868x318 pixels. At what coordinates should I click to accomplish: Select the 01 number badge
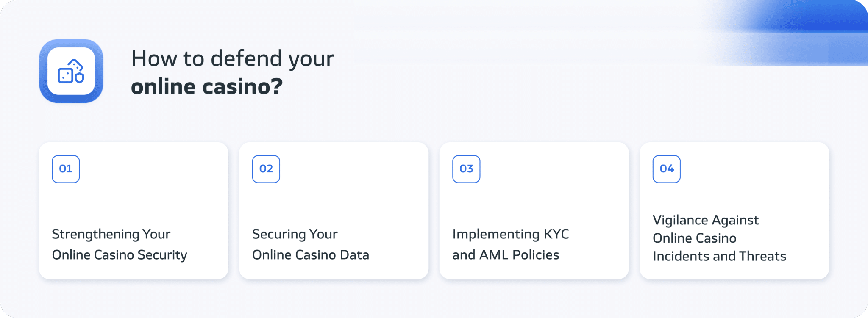click(x=66, y=169)
